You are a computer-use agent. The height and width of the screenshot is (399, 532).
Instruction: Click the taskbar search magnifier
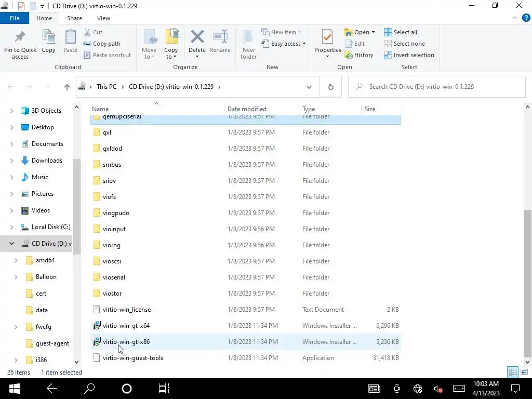pos(89,389)
